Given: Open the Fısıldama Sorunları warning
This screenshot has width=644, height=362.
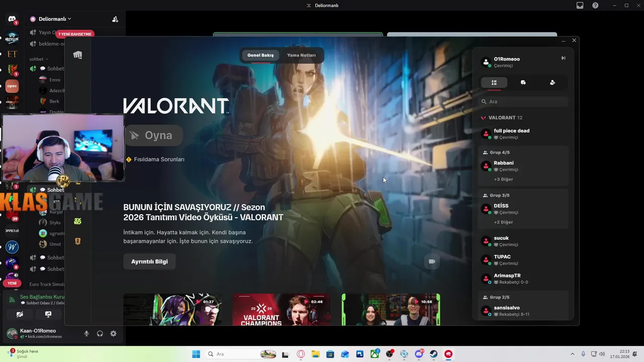Looking at the screenshot, I should tap(155, 159).
